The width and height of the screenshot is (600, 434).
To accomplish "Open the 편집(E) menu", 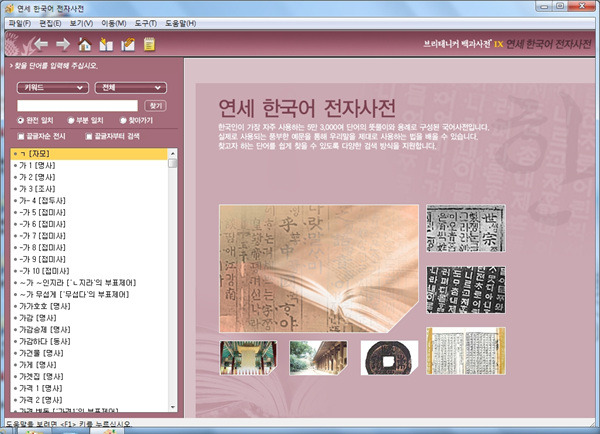I will 50,23.
